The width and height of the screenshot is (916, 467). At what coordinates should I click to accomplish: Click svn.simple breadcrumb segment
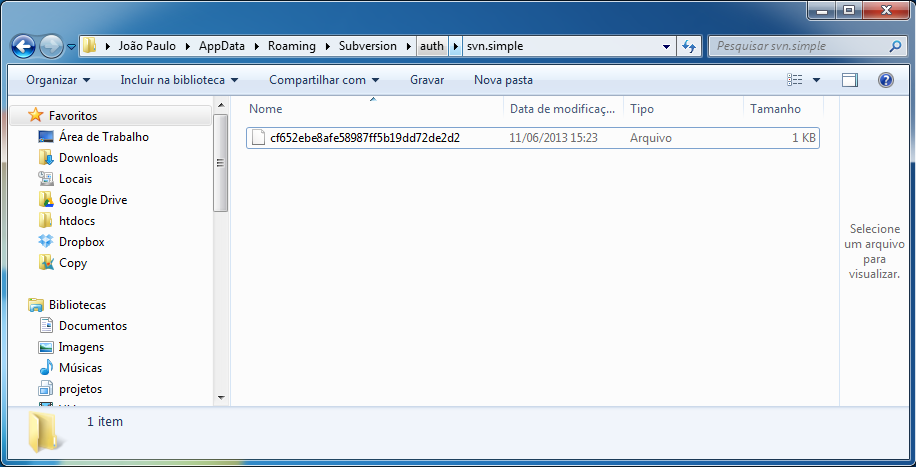coord(495,46)
